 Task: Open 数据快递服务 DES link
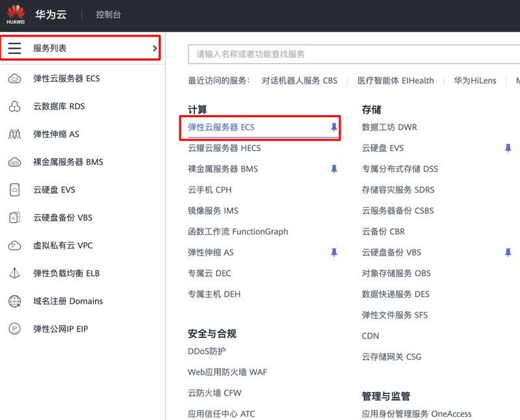pyautogui.click(x=396, y=295)
